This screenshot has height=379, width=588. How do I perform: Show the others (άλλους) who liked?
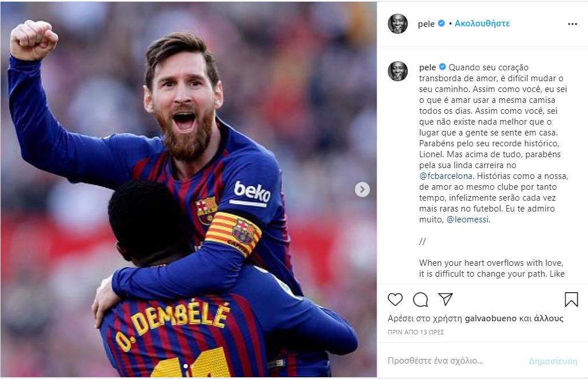click(549, 318)
